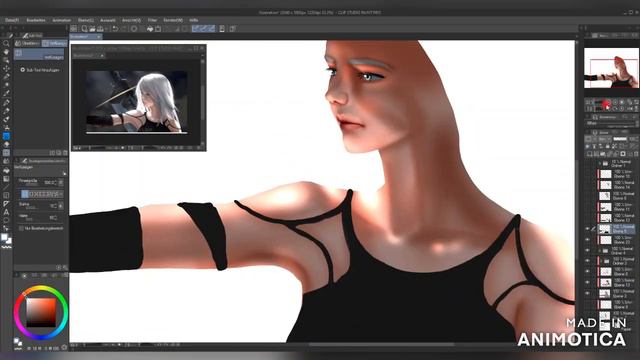Hide the selected Ebene 9 layer via eye icon

click(x=587, y=229)
